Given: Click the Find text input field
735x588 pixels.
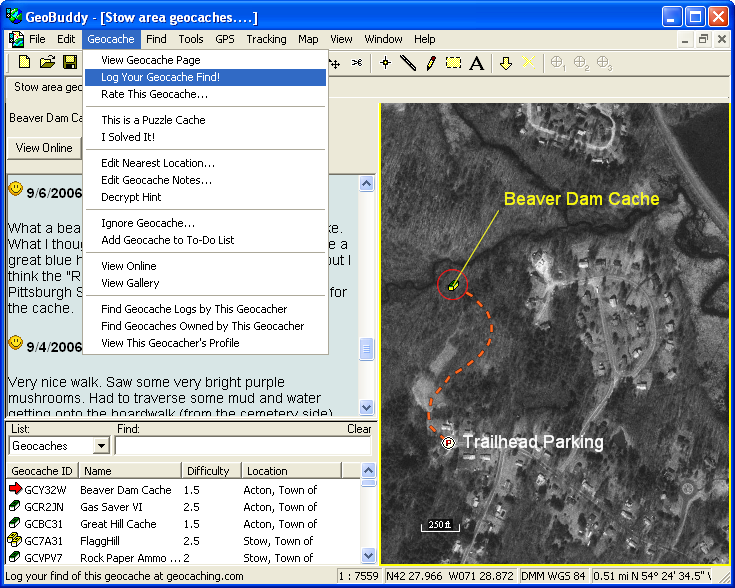Looking at the screenshot, I should 243,445.
